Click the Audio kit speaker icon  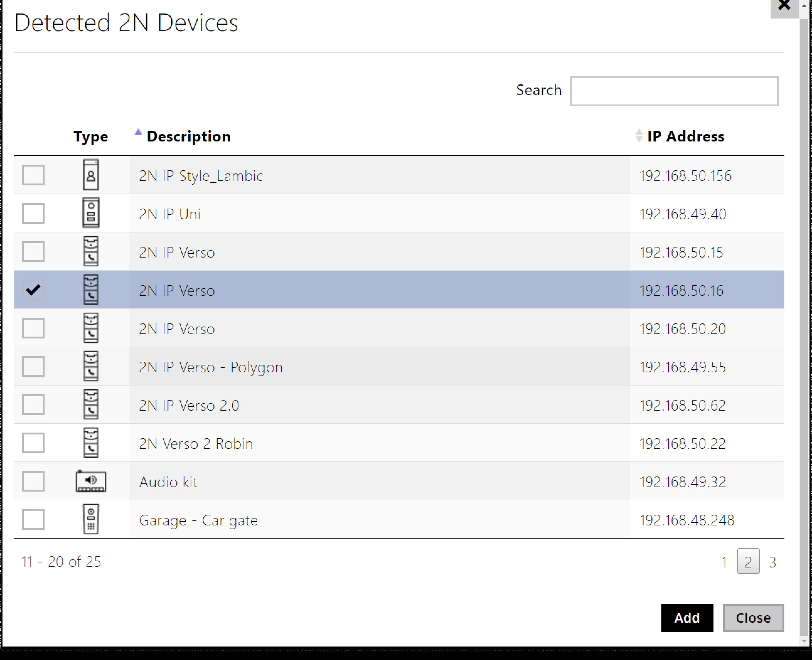click(x=91, y=481)
